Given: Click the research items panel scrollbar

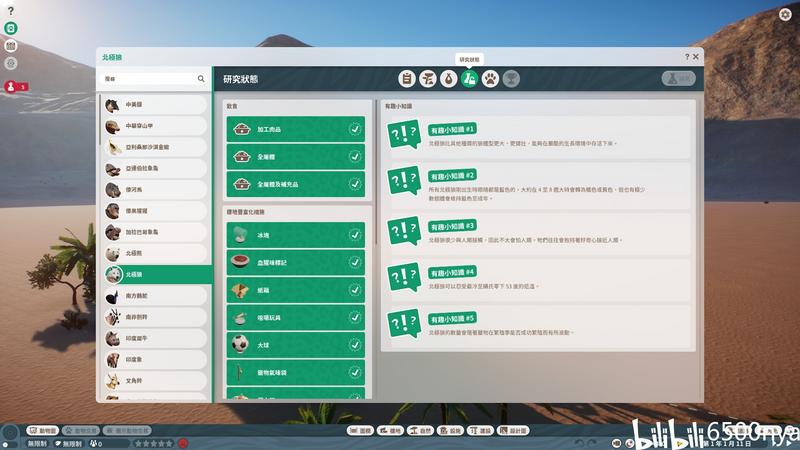Looking at the screenshot, I should pyautogui.click(x=377, y=173).
